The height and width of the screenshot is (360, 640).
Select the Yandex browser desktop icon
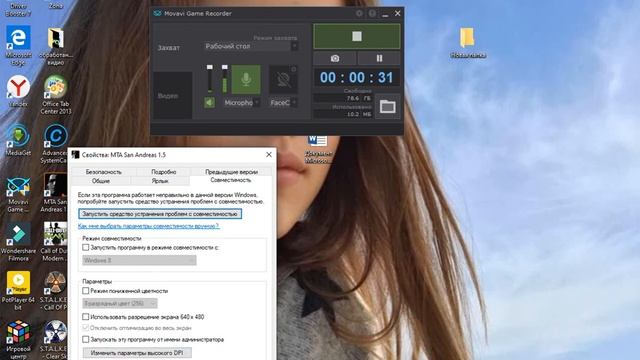click(x=18, y=91)
